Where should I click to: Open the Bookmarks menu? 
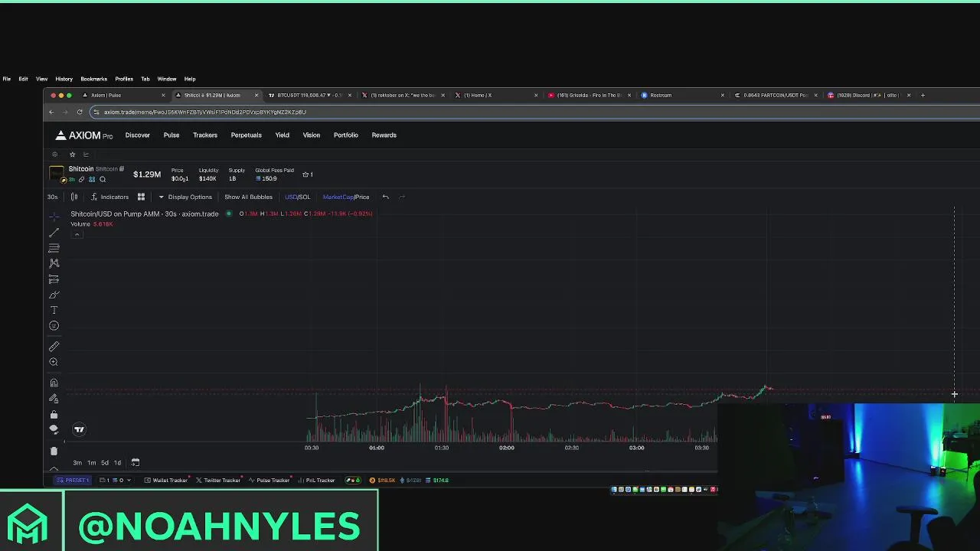[x=94, y=79]
